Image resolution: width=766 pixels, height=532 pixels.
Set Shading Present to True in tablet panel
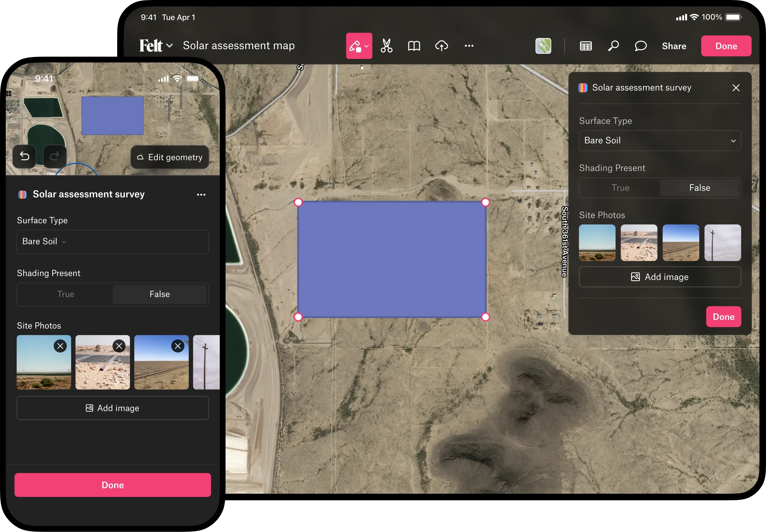point(620,188)
